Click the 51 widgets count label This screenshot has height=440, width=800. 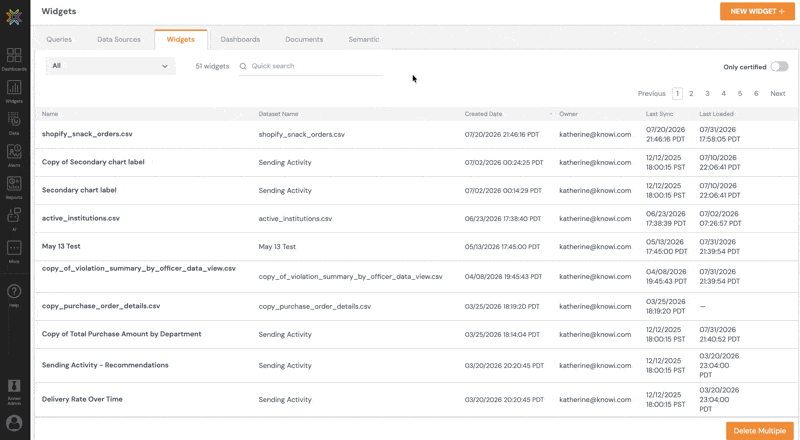coord(212,66)
